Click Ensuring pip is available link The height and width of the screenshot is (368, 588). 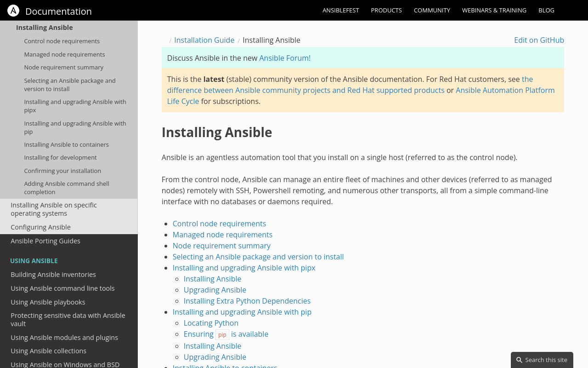tap(226, 334)
